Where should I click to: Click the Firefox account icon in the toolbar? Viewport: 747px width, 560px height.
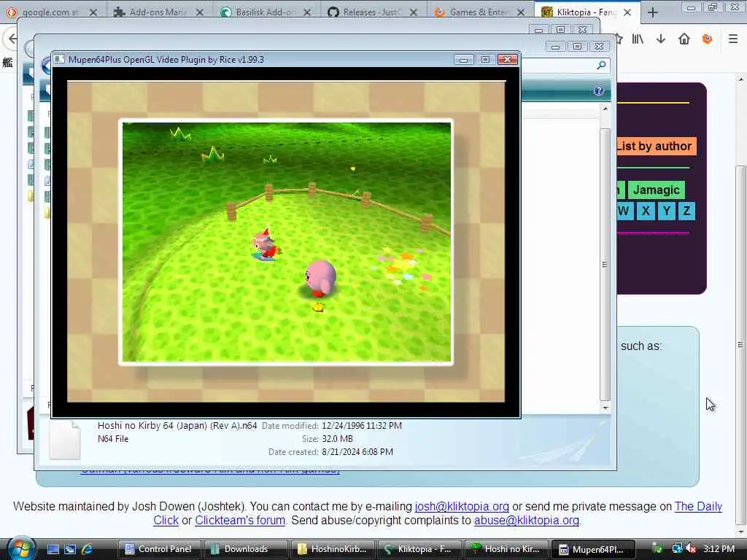click(707, 39)
